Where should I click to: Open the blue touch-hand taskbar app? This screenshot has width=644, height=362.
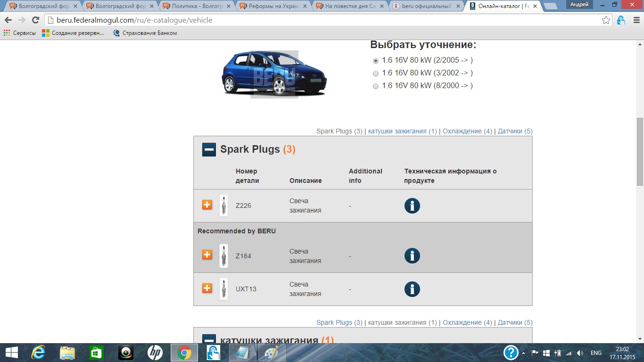pyautogui.click(x=214, y=353)
